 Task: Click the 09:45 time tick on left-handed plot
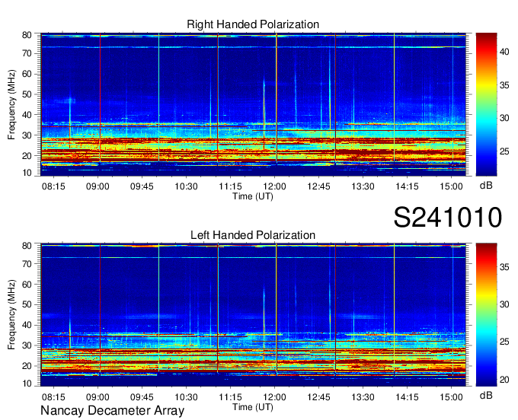coord(142,397)
